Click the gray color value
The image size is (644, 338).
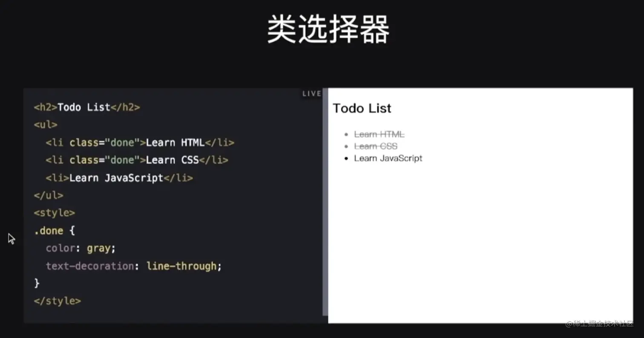pos(99,248)
